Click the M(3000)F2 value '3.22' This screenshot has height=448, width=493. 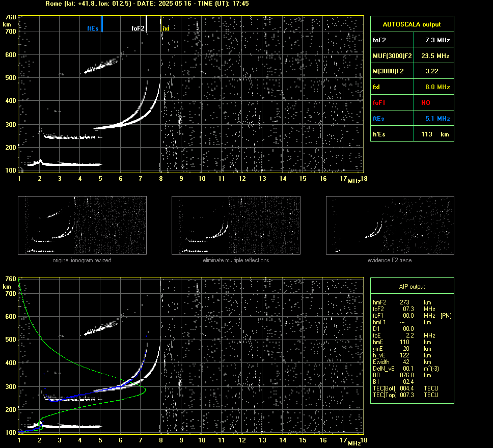432,71
